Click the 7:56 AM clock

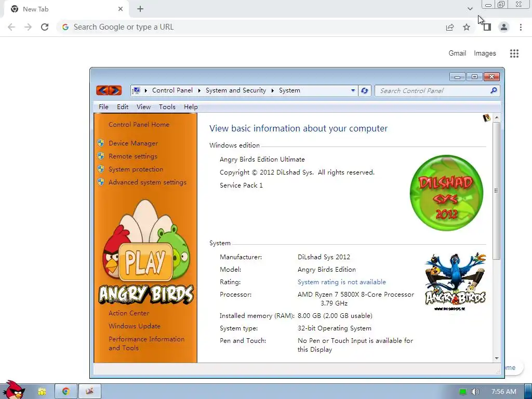click(x=504, y=392)
